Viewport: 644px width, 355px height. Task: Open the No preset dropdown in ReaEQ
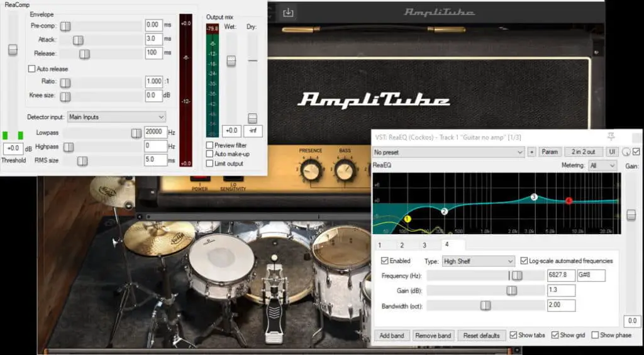448,152
